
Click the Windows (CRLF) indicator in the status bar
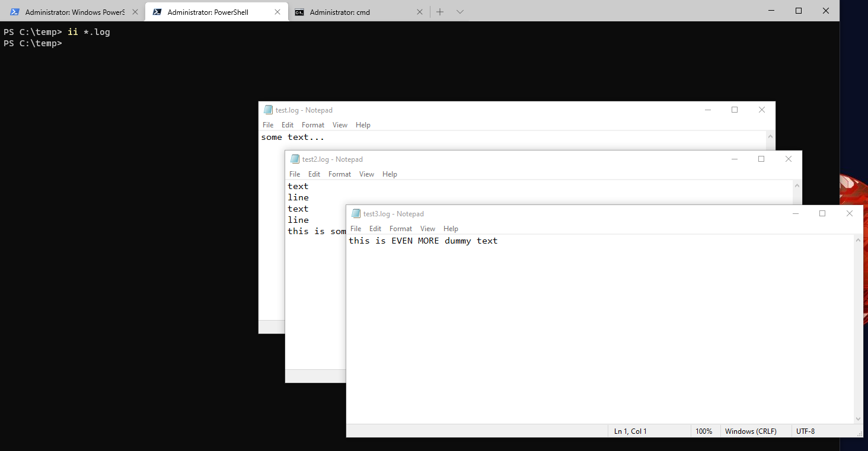click(x=750, y=431)
